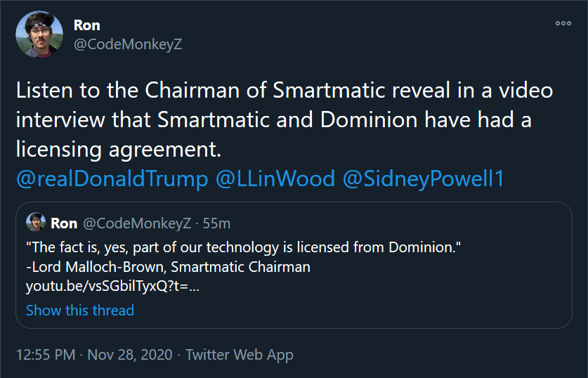The height and width of the screenshot is (378, 588).
Task: Click the 'Show this thread' link
Action: pos(79,310)
